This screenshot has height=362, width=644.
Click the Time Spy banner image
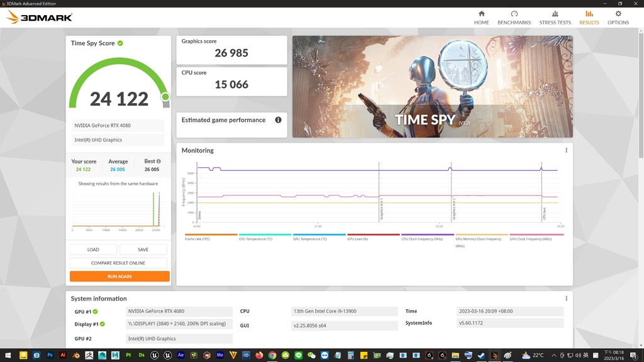tap(433, 87)
